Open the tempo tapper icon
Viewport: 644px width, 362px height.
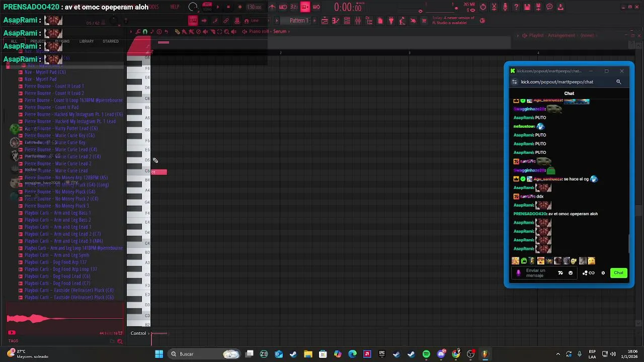[x=402, y=21]
